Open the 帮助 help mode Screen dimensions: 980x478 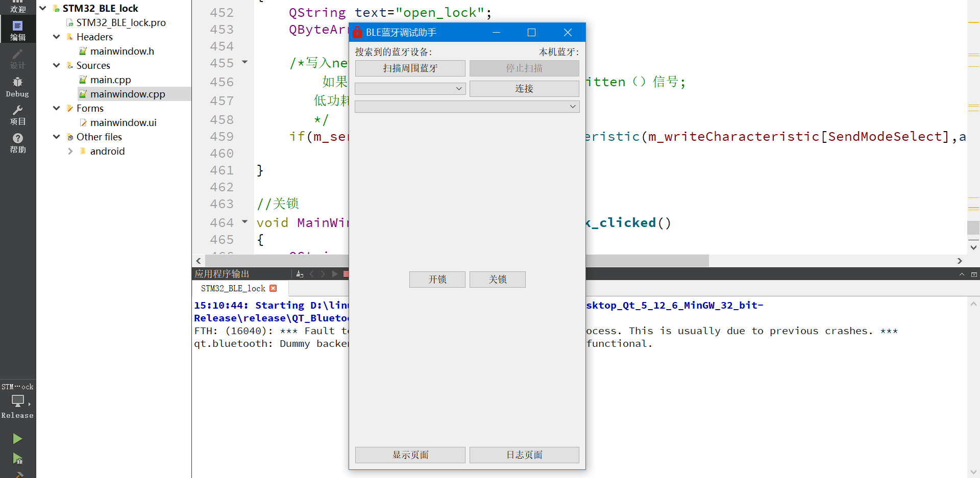[x=18, y=143]
